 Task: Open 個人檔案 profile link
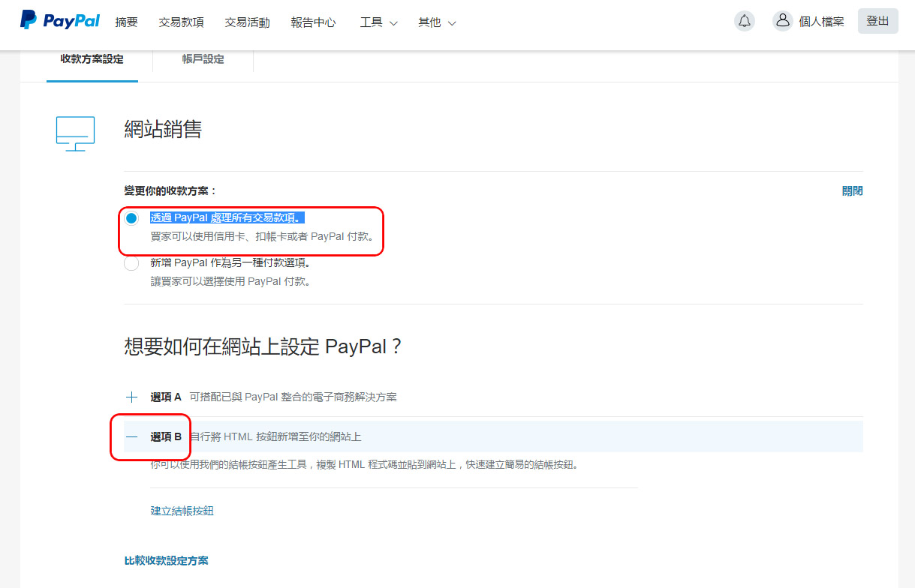click(x=821, y=22)
